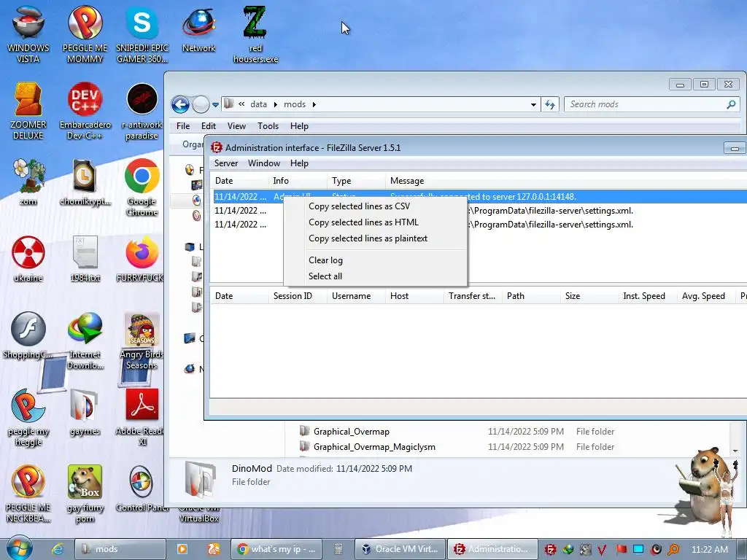
Task: Open the ZOOMER DELUXE desktop icon
Action: tap(28, 111)
